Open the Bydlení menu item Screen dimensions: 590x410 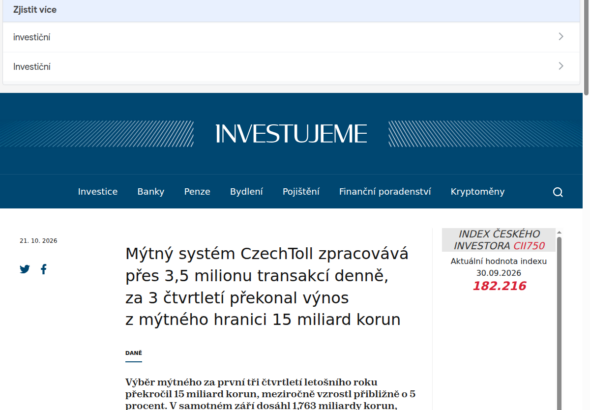point(246,192)
